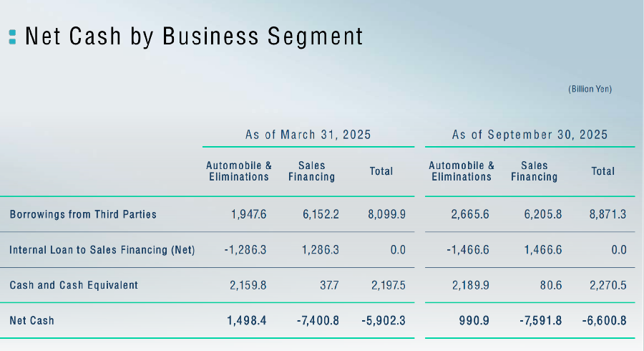Select the 8,099.9 total borrowings cell
The image size is (644, 351).
tap(386, 214)
